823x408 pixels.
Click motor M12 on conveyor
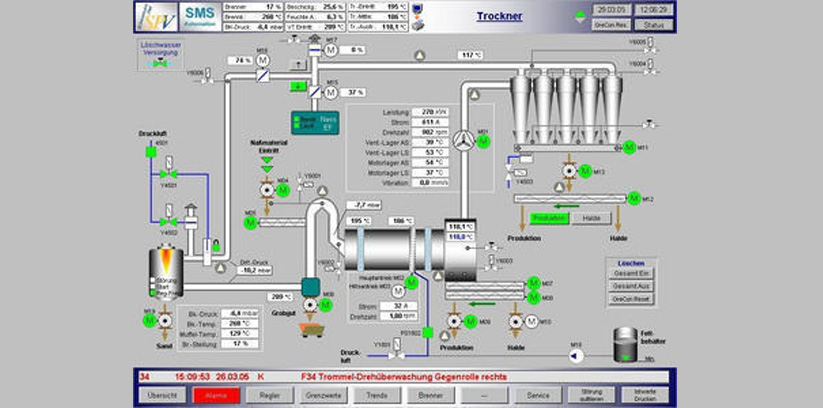click(634, 198)
